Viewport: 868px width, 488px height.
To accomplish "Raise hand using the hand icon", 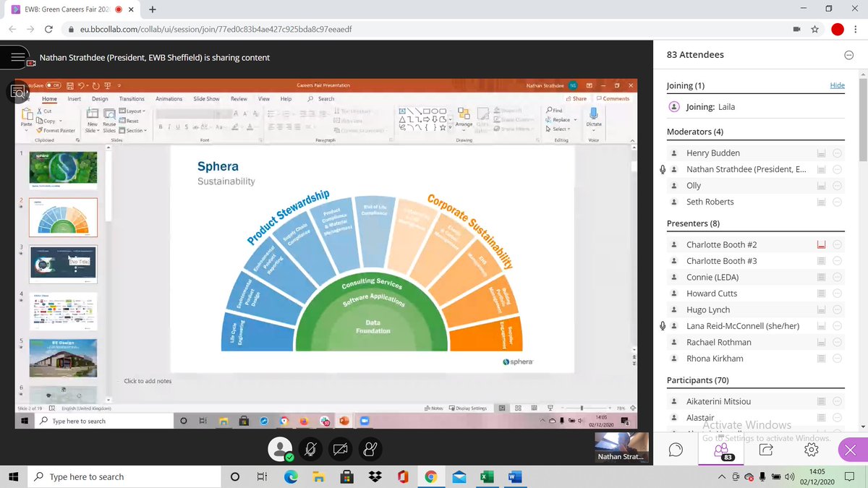I will point(370,449).
